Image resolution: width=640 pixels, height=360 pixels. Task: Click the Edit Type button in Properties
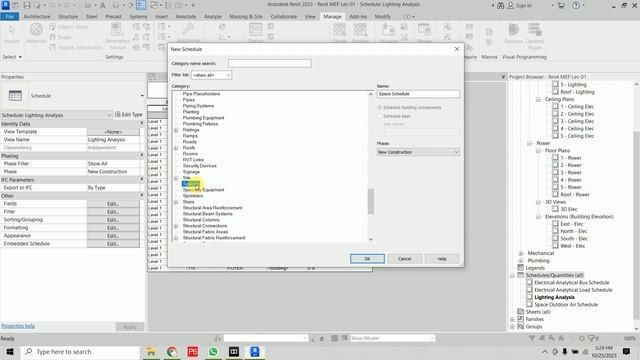click(129, 115)
